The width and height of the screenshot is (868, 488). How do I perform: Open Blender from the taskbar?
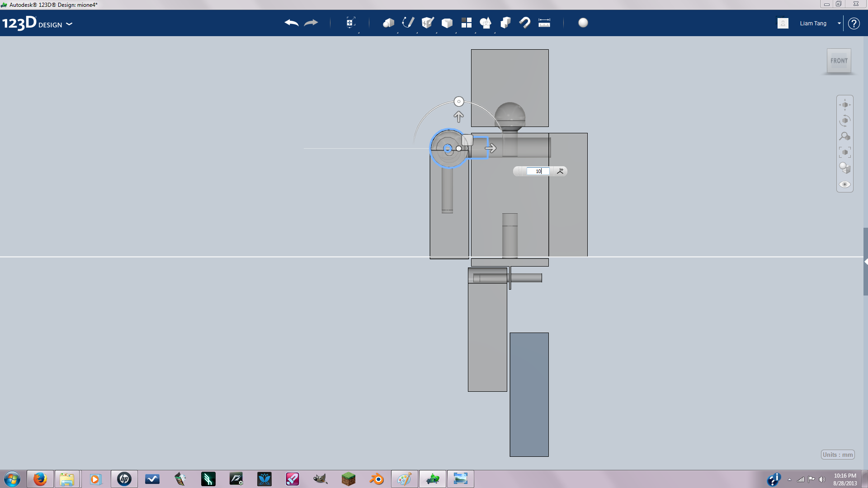[x=376, y=479]
